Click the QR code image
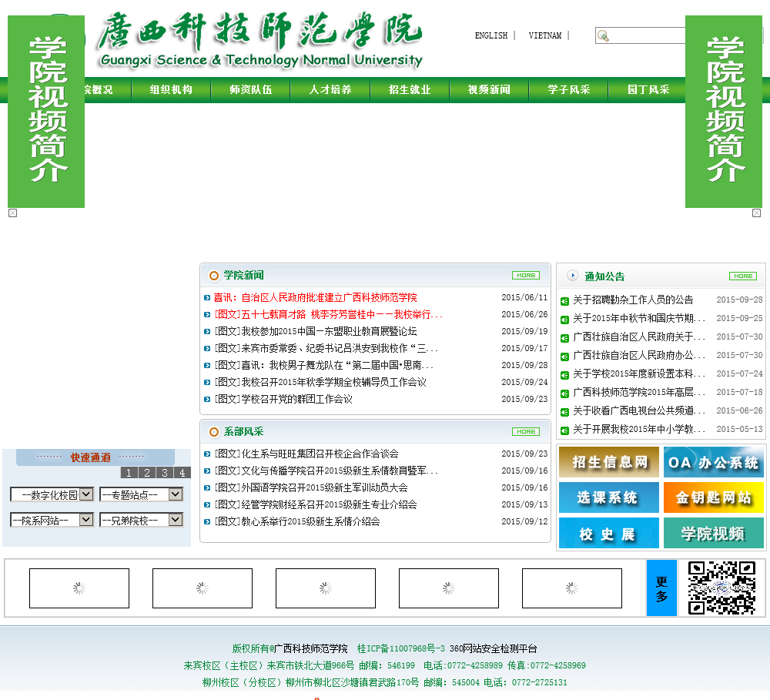This screenshot has height=700, width=770. [721, 588]
